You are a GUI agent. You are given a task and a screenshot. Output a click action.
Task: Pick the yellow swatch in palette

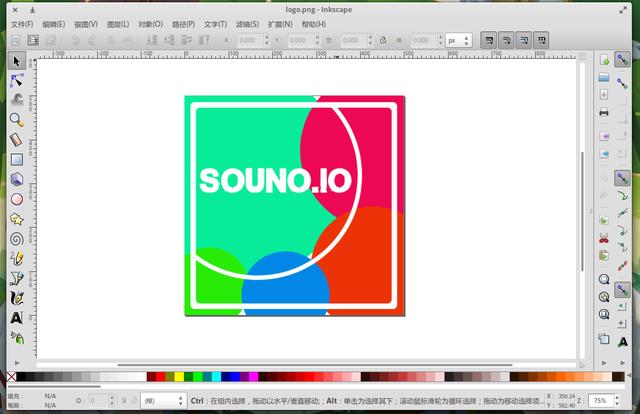[x=179, y=376]
